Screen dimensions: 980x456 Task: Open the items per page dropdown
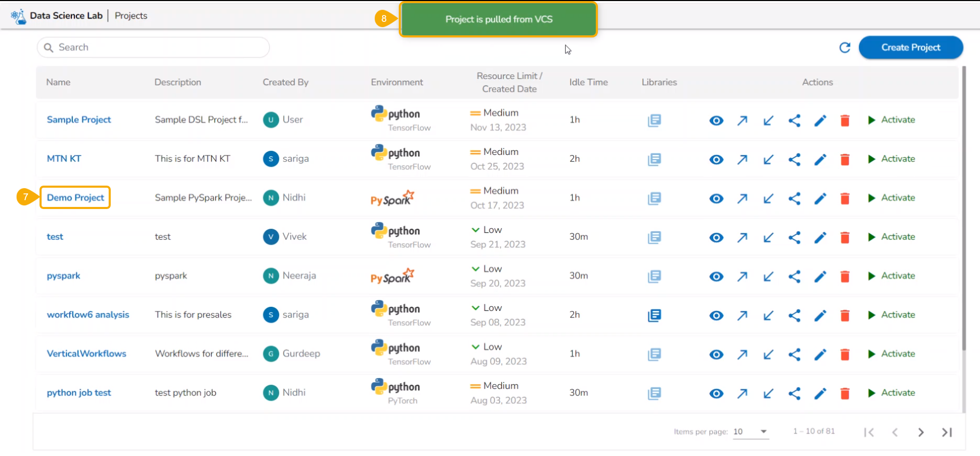pyautogui.click(x=750, y=432)
